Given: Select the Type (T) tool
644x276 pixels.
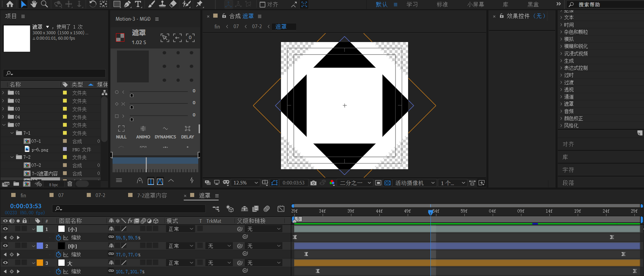Looking at the screenshot, I should coord(138,4).
